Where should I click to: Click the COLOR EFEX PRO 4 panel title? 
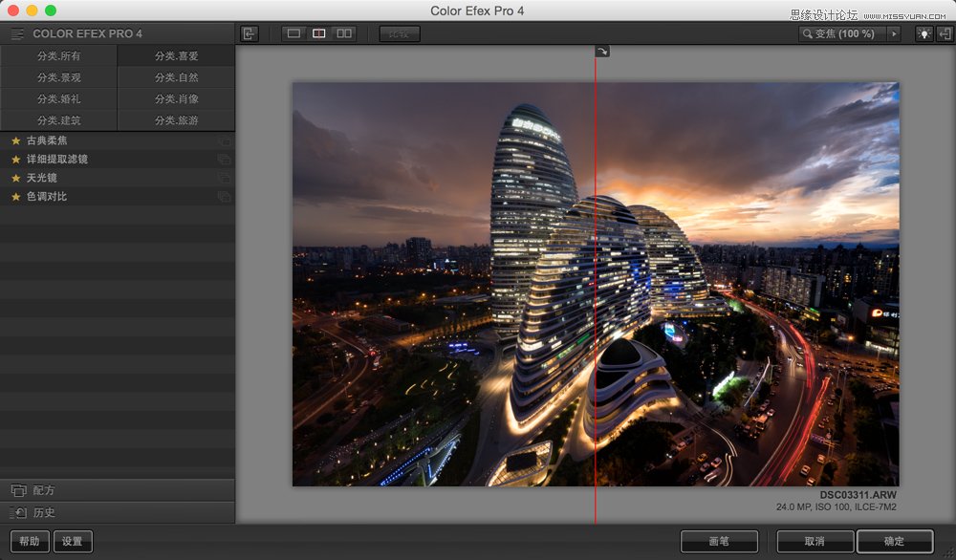coord(87,34)
